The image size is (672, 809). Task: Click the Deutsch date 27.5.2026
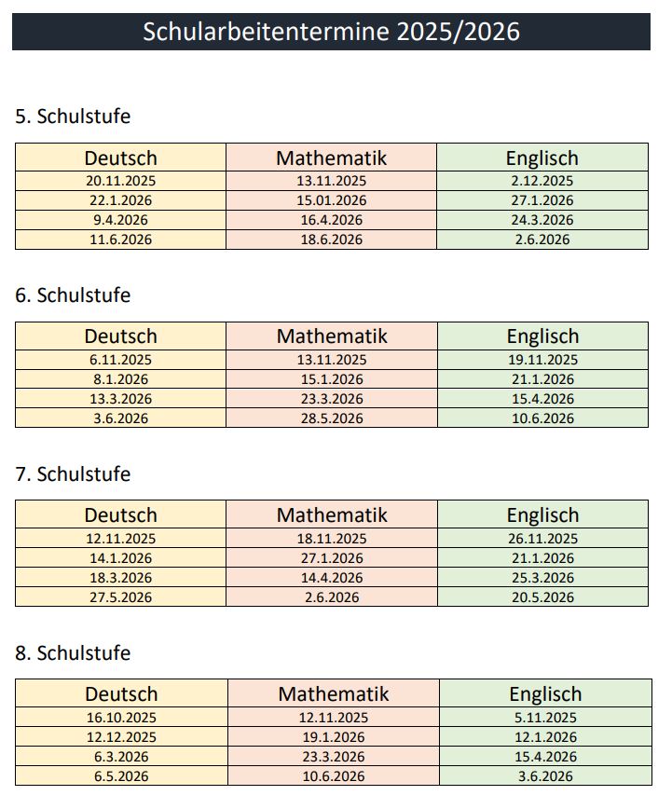120,597
